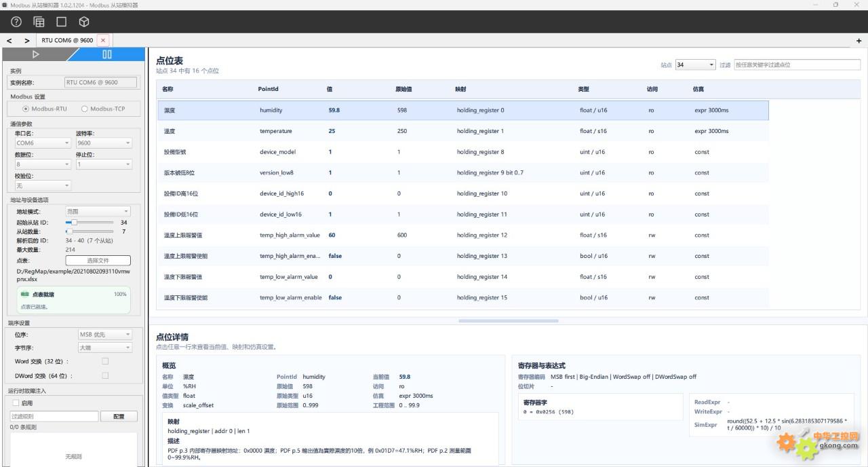Toggle Word 交换 (32 位) checkbox

[x=105, y=361]
